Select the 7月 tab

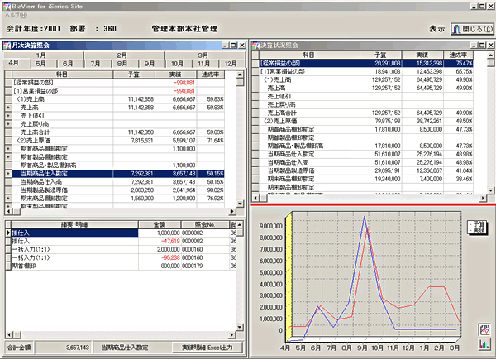click(x=95, y=63)
